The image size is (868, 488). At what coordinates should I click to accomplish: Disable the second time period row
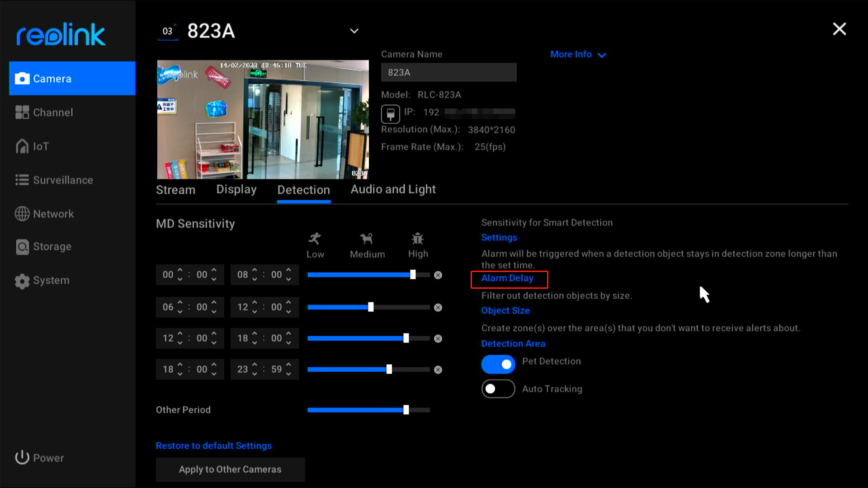click(x=438, y=307)
